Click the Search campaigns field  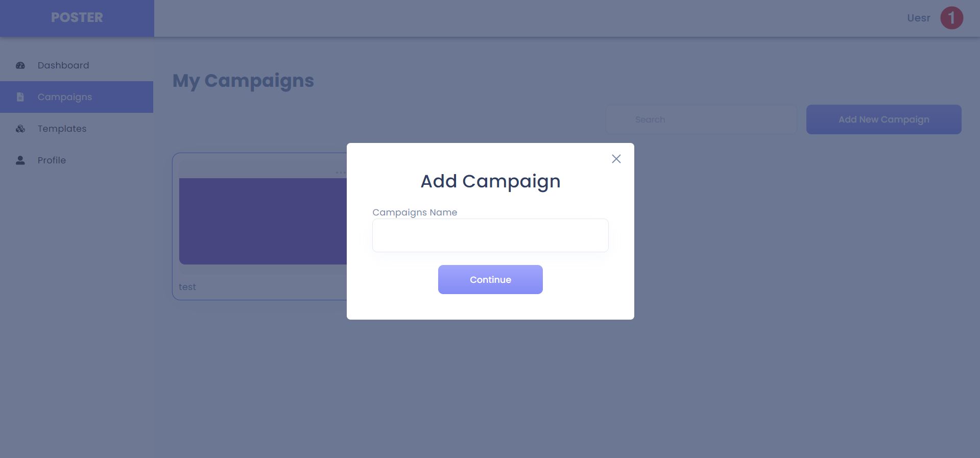[701, 119]
